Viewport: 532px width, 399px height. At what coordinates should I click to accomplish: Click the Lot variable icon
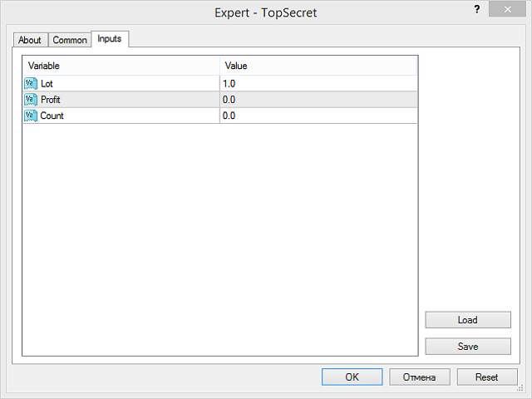coord(31,84)
